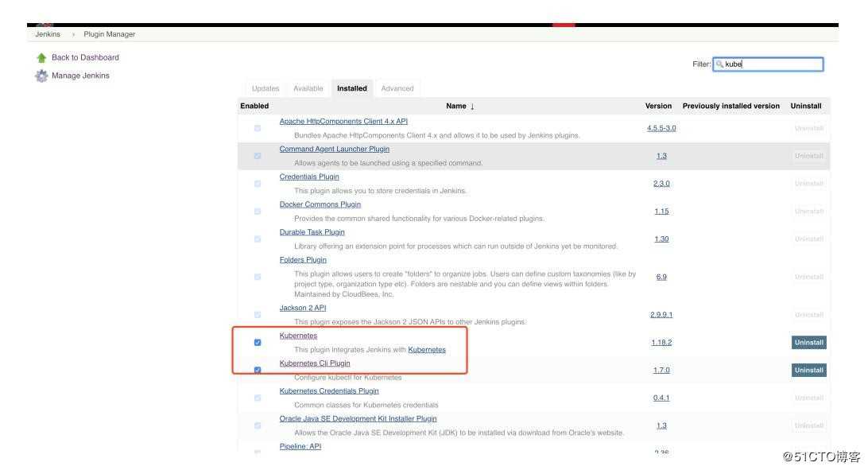Select the Installed tab

tap(352, 88)
